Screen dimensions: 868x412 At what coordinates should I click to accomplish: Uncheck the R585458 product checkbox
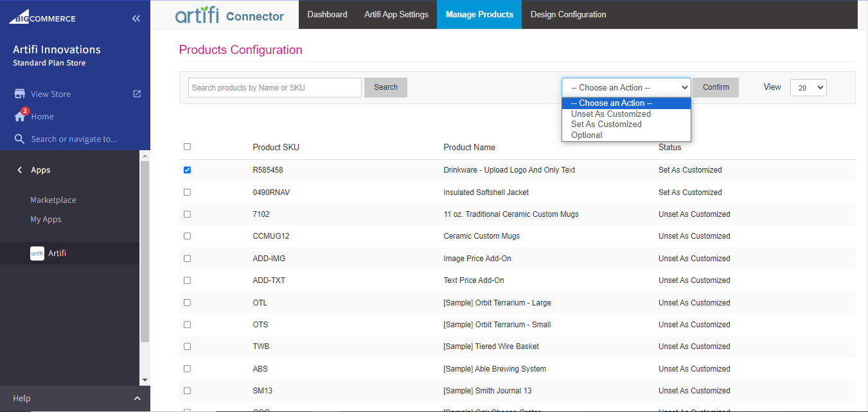pos(188,170)
